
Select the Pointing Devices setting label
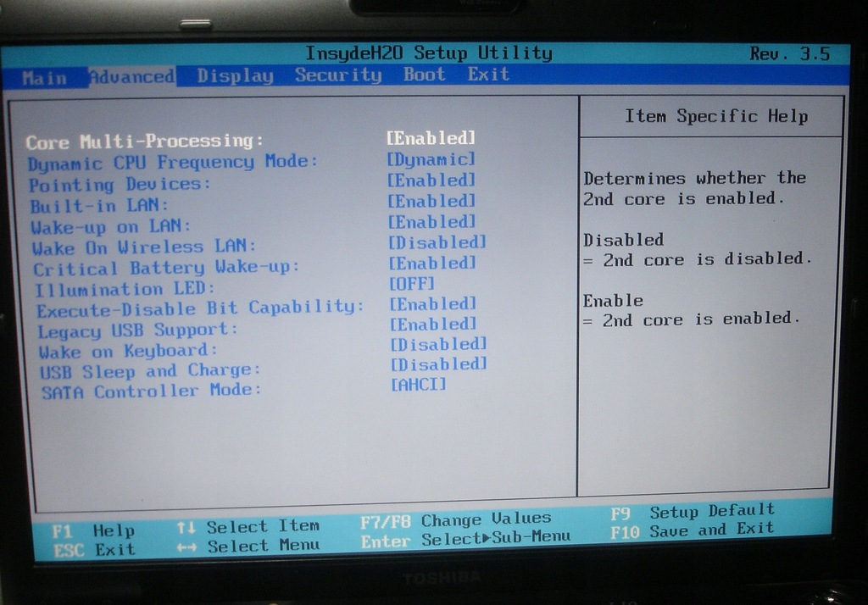tap(120, 184)
